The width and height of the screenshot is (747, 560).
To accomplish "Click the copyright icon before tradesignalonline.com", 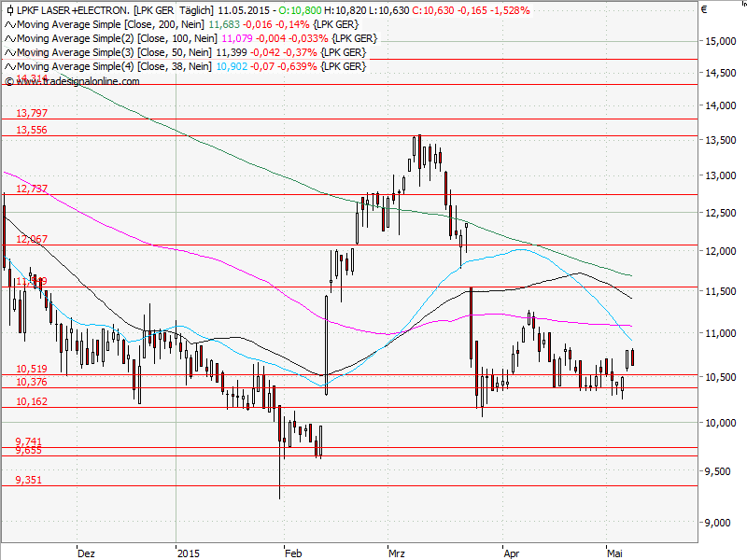I will pos(9,82).
